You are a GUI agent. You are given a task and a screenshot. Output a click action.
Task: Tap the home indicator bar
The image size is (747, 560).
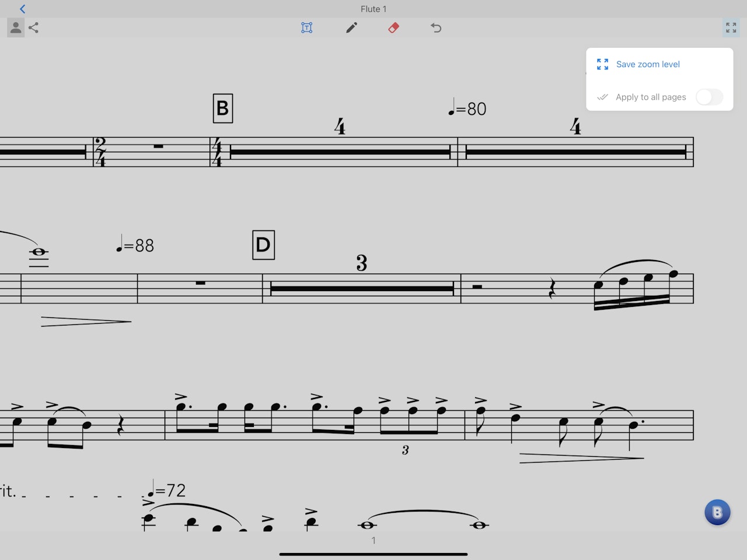point(373,554)
